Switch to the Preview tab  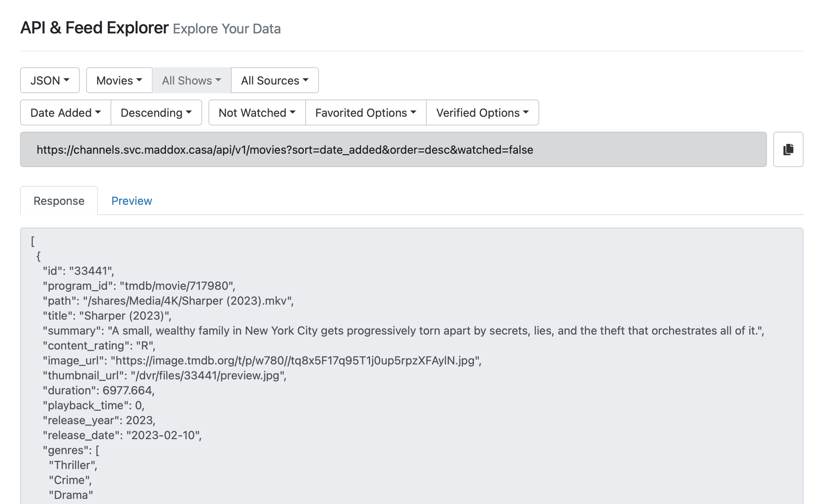coord(132,201)
